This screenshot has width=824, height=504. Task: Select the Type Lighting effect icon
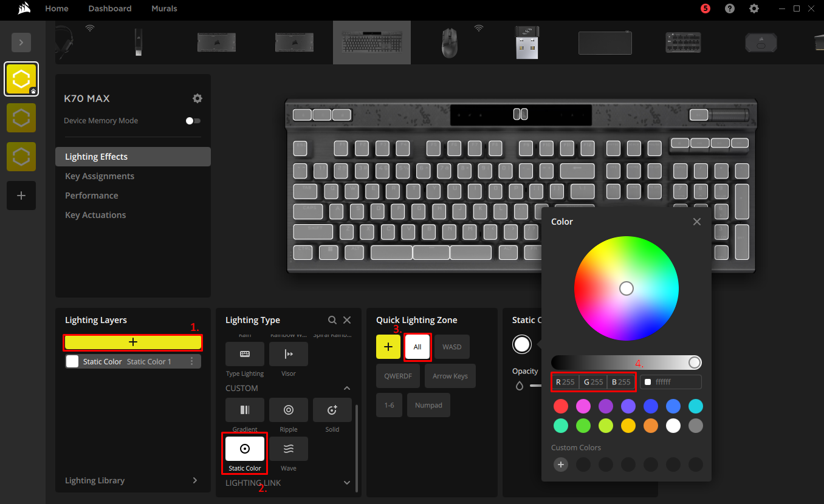point(244,354)
